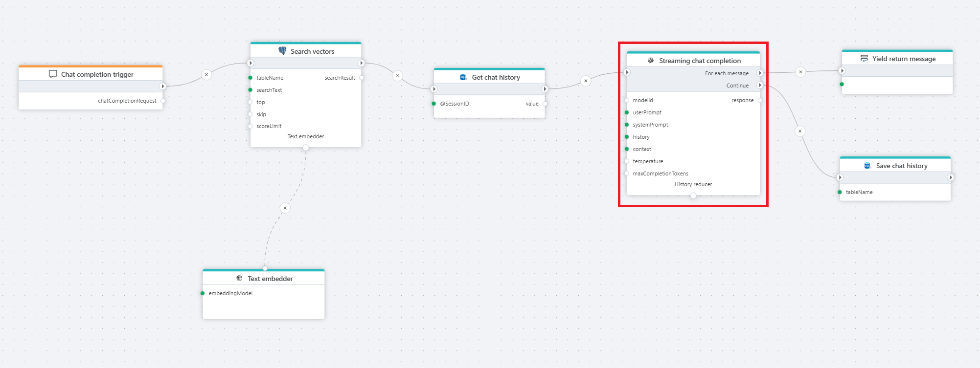The image size is (980, 368).
Task: Click the OpenAI icon on Streaming chat completion
Action: point(651,61)
